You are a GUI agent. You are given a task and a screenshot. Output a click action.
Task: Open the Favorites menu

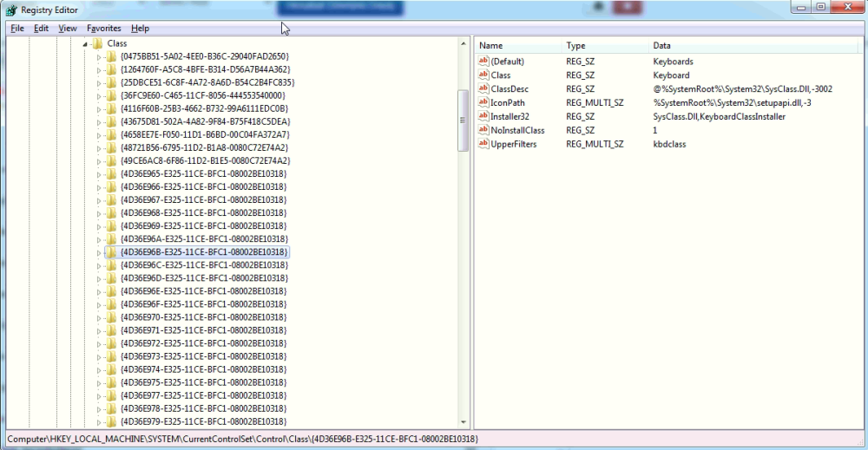click(x=103, y=29)
